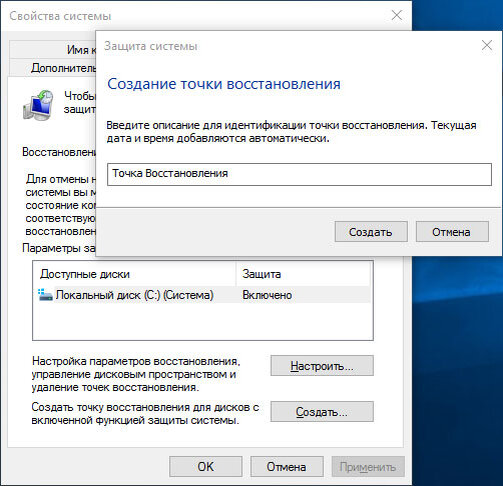The image size is (503, 486).
Task: Cancel the restore point creation dialog
Action: pyautogui.click(x=452, y=232)
